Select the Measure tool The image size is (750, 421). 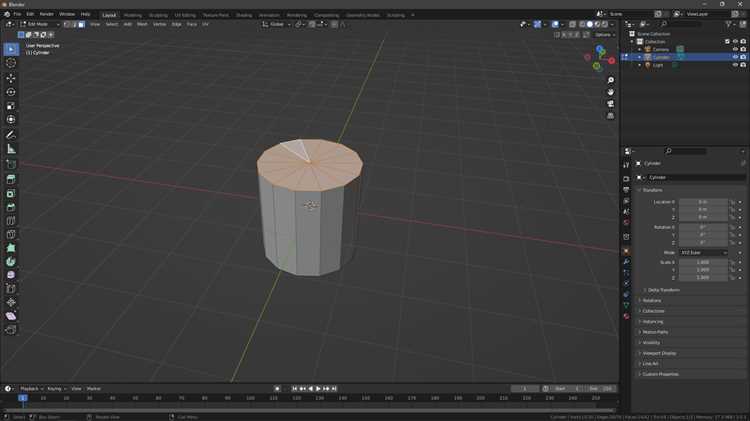click(11, 149)
